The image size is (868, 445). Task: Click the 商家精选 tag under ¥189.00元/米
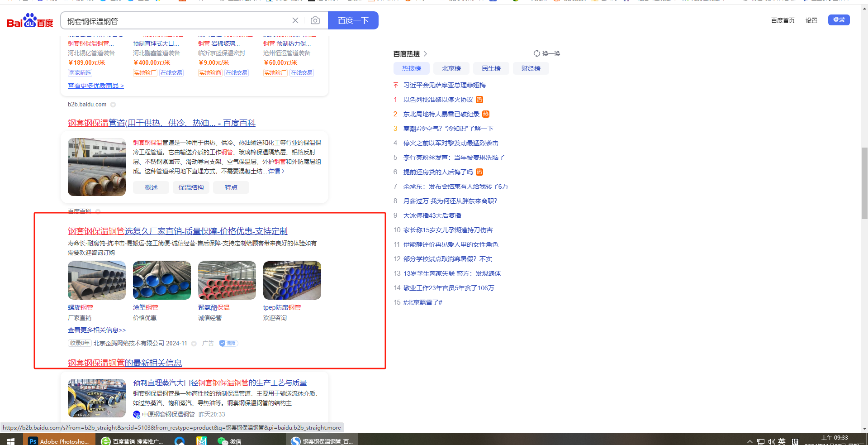click(x=80, y=73)
